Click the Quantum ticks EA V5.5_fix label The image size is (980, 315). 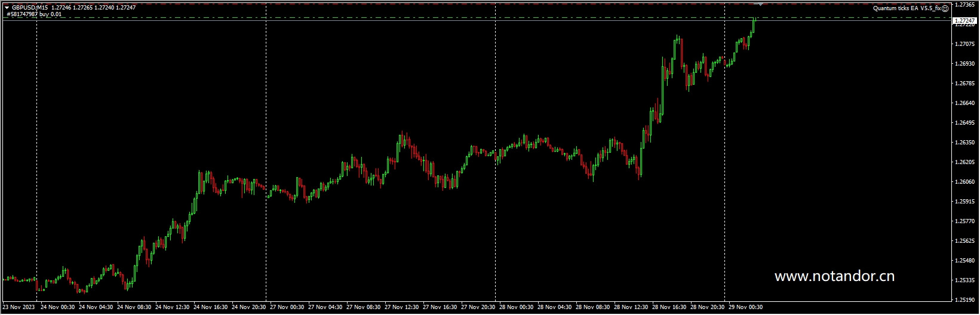click(907, 8)
